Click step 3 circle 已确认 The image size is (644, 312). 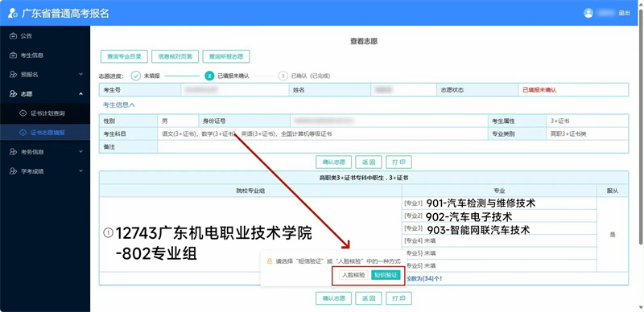tap(283, 76)
